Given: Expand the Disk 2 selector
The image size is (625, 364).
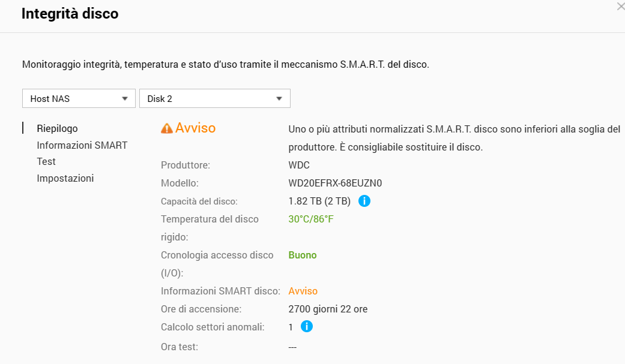Looking at the screenshot, I should 214,98.
